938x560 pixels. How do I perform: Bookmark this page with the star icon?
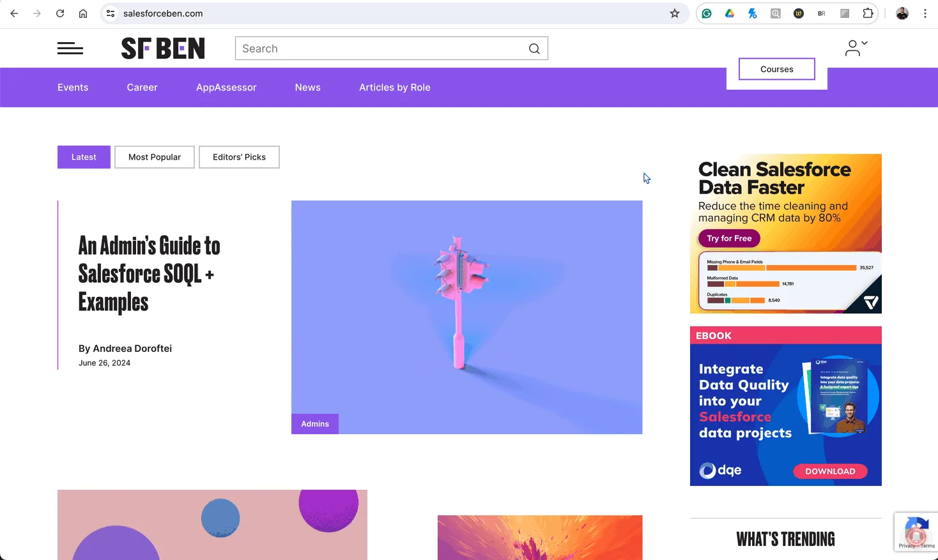click(x=675, y=13)
